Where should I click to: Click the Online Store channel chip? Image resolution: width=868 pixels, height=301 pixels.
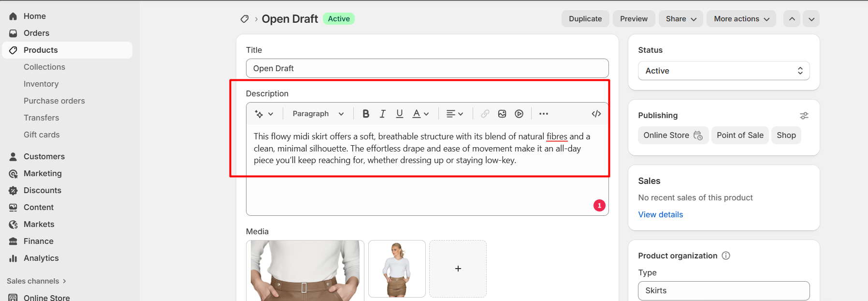[x=673, y=135]
